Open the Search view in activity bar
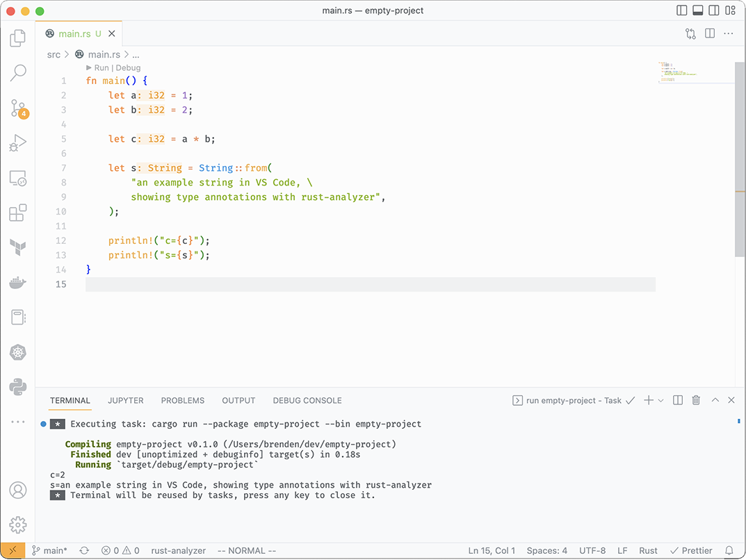 coord(17,73)
